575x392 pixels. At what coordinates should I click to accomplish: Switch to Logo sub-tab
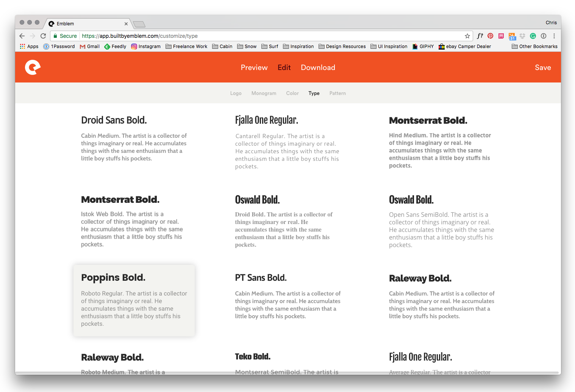[x=236, y=93]
